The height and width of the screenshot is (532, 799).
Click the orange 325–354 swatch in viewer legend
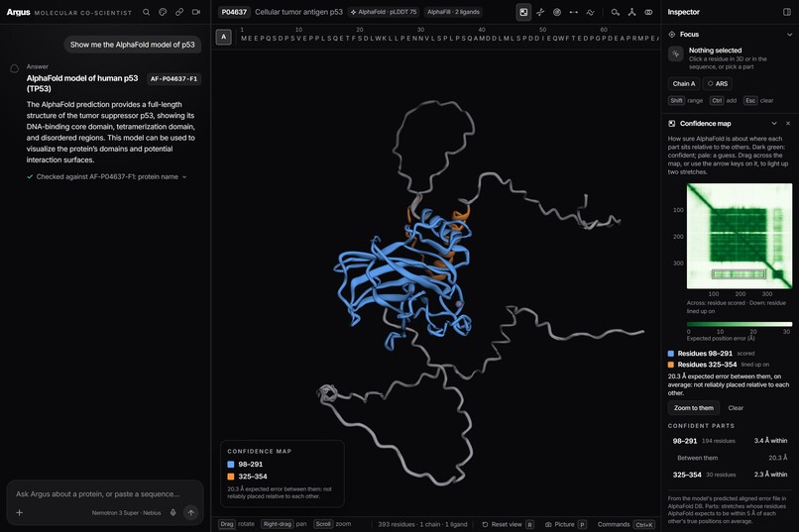coord(231,477)
